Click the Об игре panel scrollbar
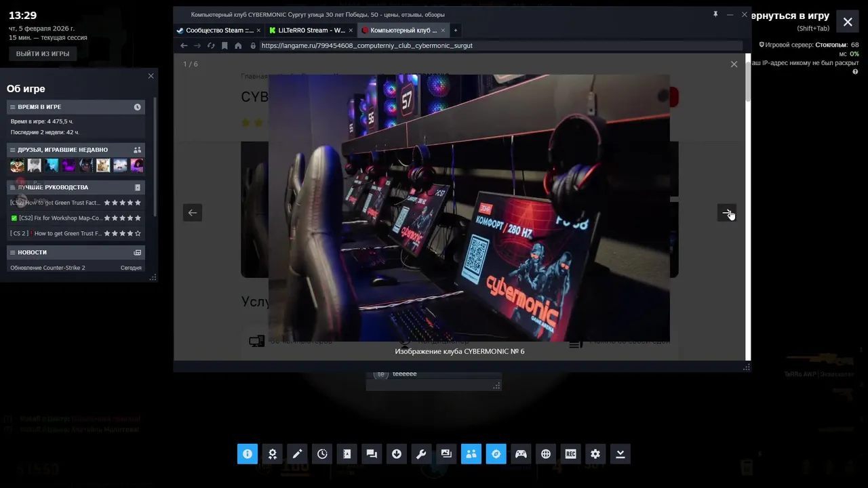The width and height of the screenshot is (868, 488). [155, 156]
